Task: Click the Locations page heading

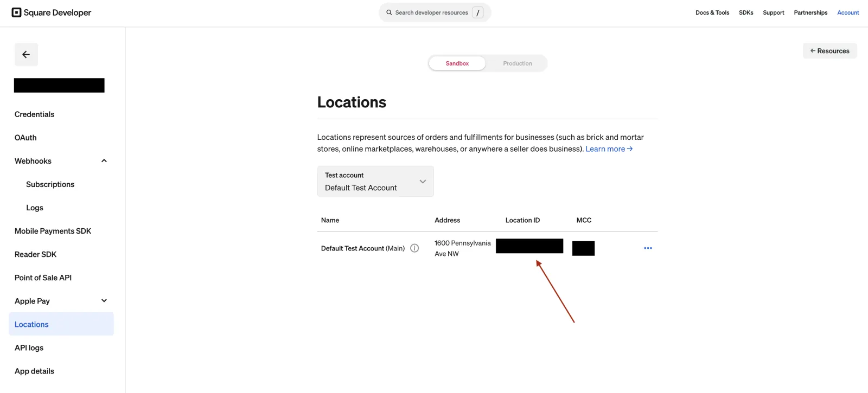Action: (x=352, y=102)
